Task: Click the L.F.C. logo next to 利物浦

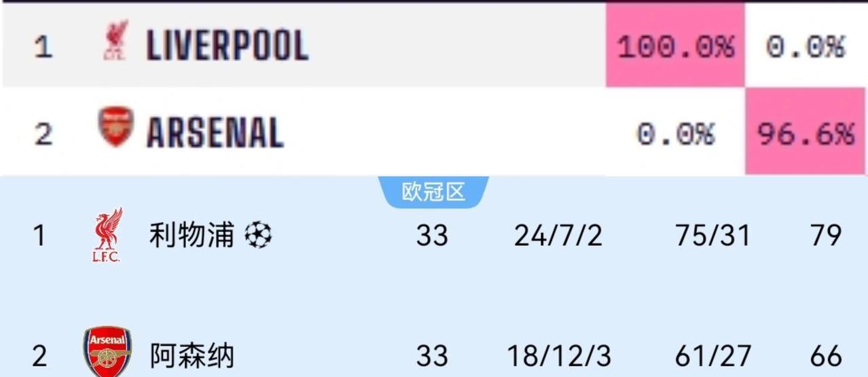Action: (107, 235)
